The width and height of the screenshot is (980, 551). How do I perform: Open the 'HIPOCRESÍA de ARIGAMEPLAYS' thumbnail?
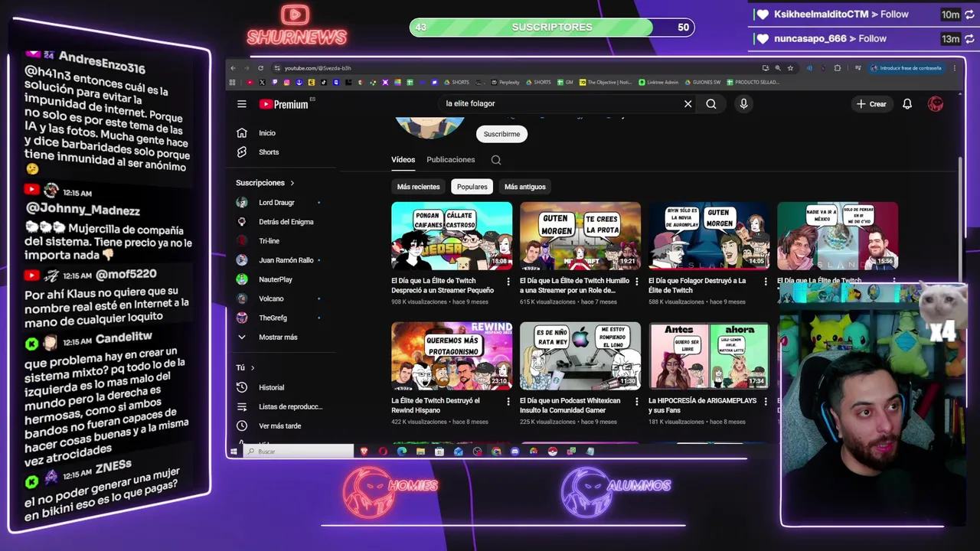(x=709, y=356)
